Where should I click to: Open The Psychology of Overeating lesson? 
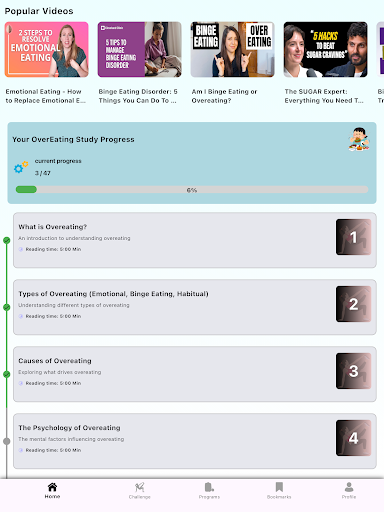[195, 441]
